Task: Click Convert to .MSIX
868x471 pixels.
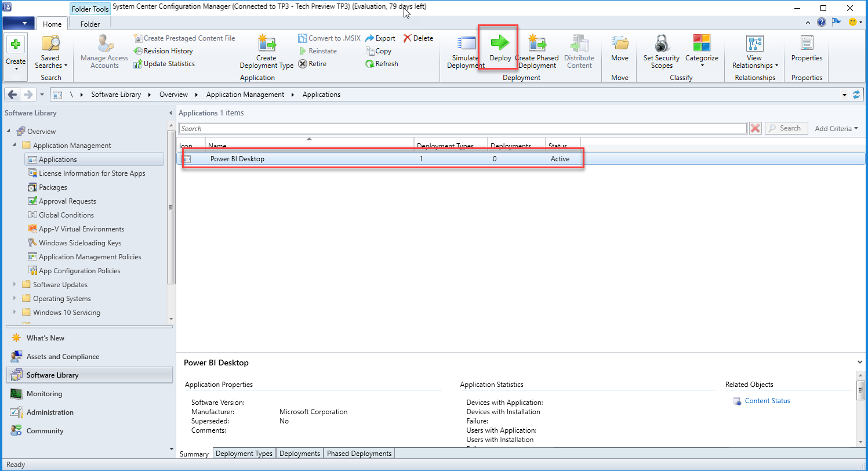Action: coord(329,38)
